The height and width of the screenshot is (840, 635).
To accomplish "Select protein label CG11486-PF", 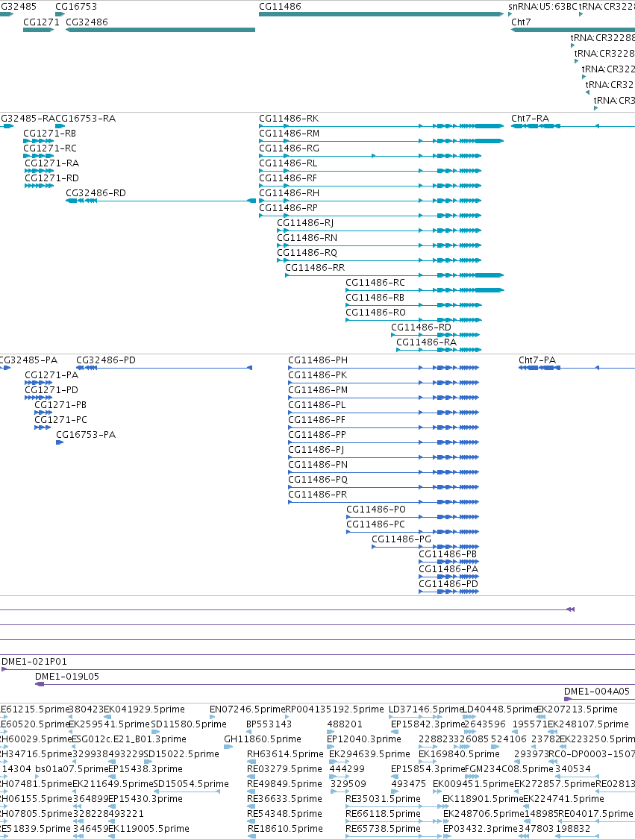I will (317, 421).
